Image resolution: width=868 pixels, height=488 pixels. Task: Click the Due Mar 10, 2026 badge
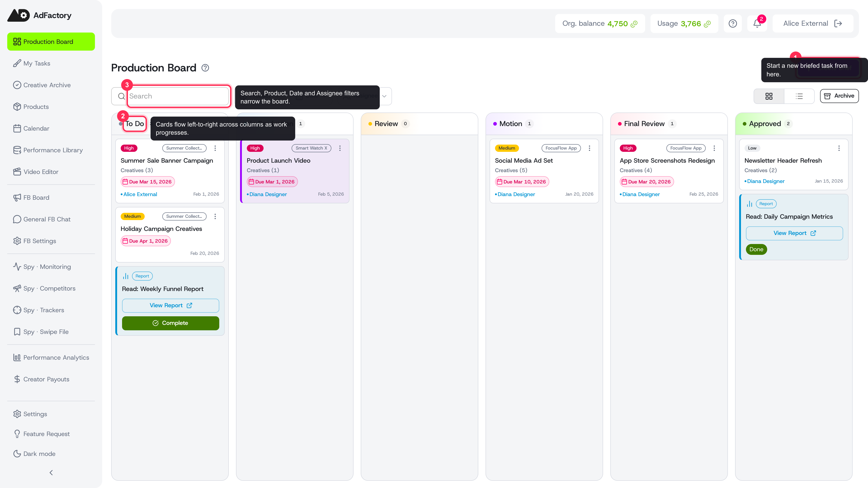tap(522, 182)
